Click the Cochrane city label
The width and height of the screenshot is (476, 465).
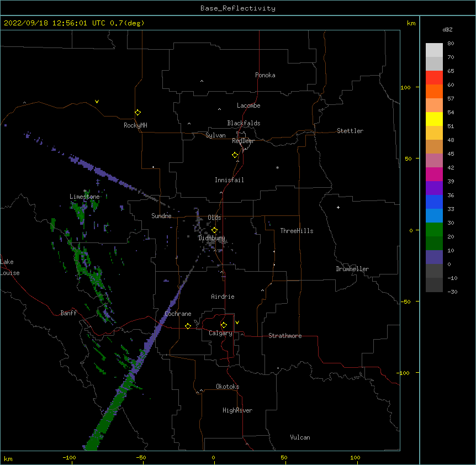(x=178, y=314)
